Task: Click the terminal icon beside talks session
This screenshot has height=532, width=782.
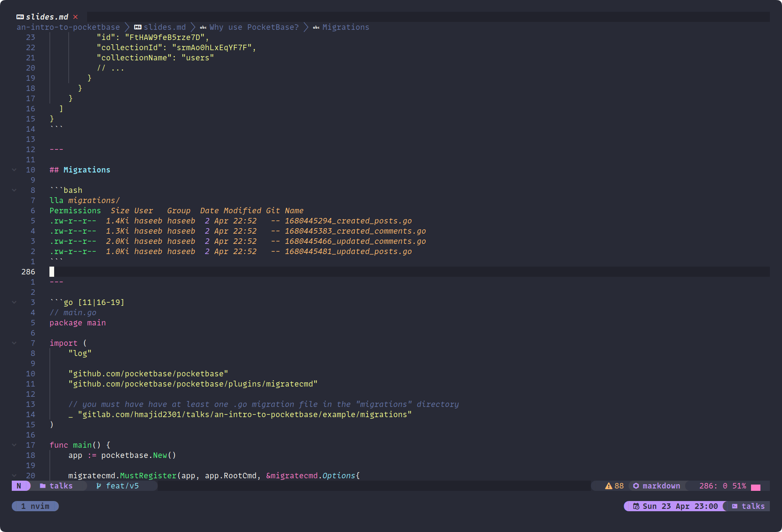Action: (735, 506)
